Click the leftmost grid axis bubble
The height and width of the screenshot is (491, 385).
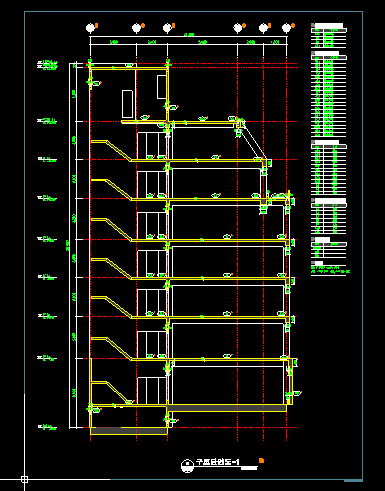90,28
